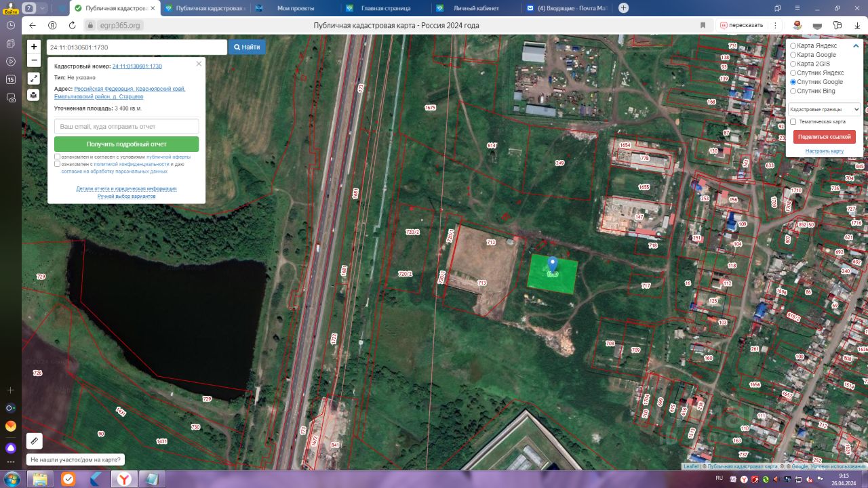This screenshot has height=488, width=868.
Task: Reload the page
Action: coord(72,25)
